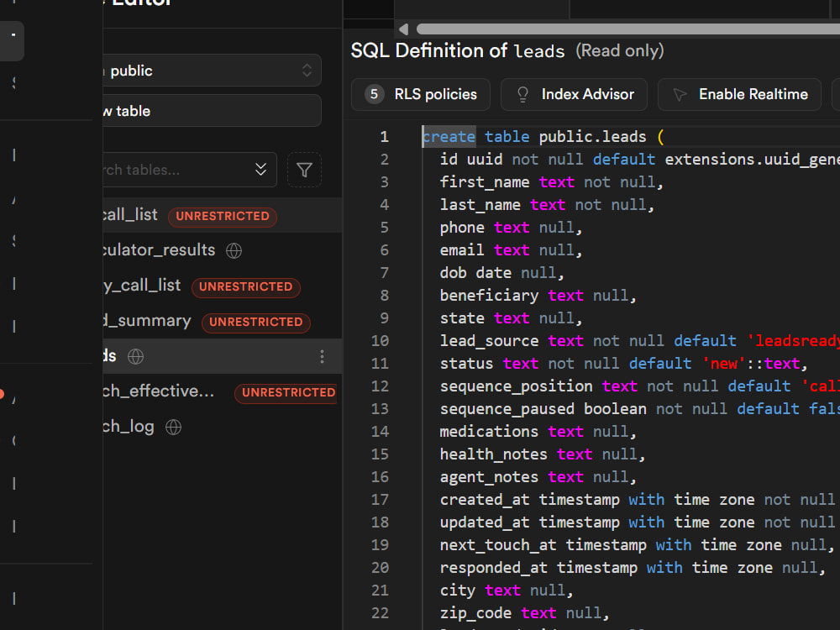The image size is (840, 630).
Task: Click 'updated_at' column on line 18
Action: 485,522
